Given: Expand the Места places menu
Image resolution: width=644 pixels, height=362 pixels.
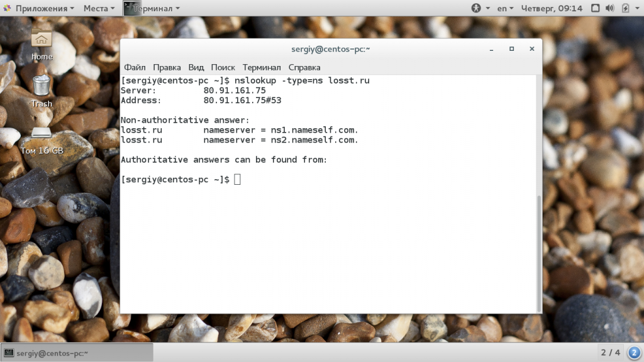Looking at the screenshot, I should tap(99, 8).
